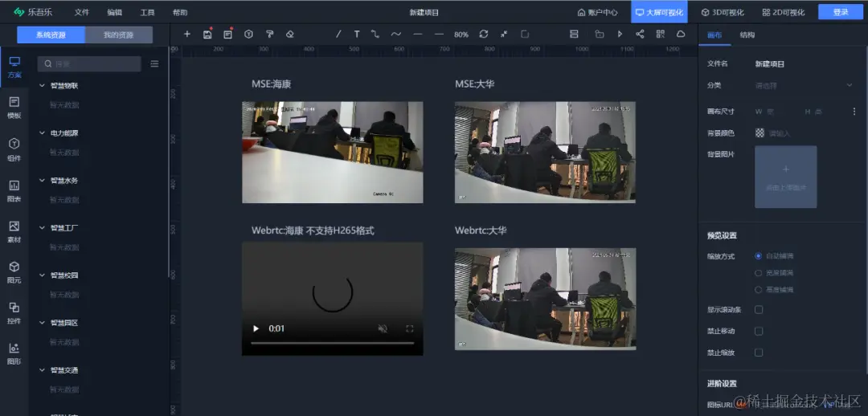Collapse the 智慧交通 category

[x=42, y=370]
